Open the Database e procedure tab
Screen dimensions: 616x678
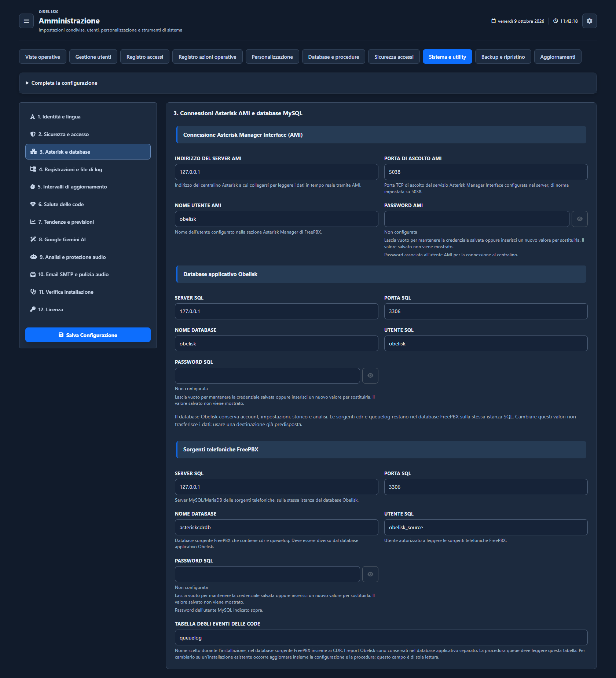[x=333, y=57]
